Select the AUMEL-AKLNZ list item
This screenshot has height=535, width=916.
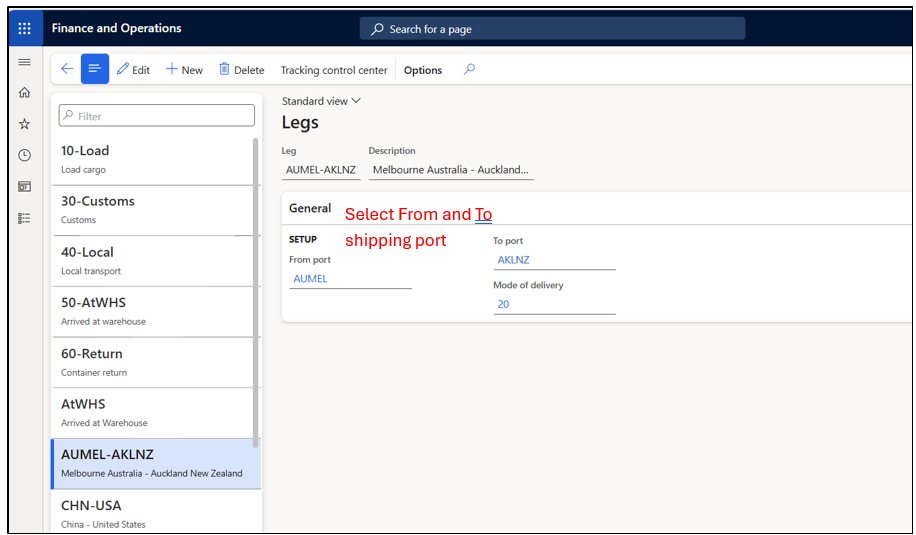click(x=155, y=464)
